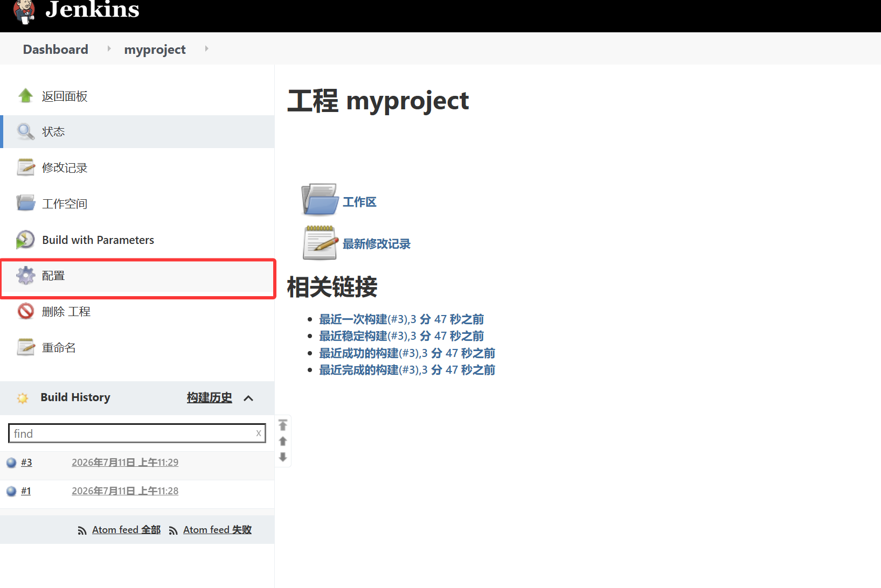Open the 工作区 link

(359, 202)
